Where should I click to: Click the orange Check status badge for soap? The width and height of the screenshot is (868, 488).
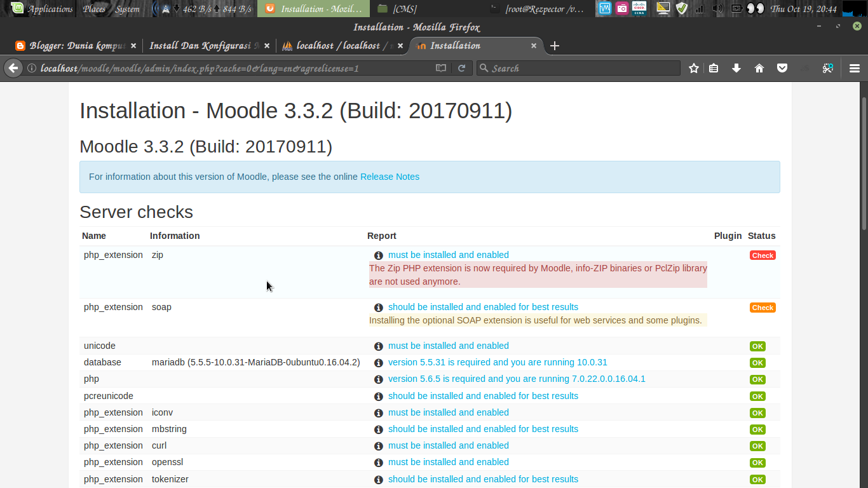coord(763,308)
